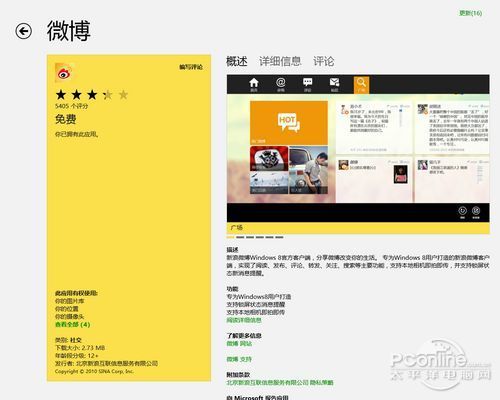Open the post card with dark portrait photo
This screenshot has width=500, height=400.
click(x=374, y=180)
